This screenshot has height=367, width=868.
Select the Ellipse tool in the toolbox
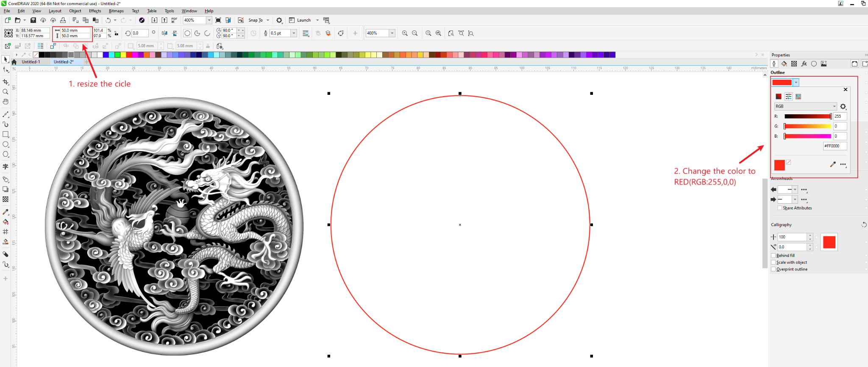pyautogui.click(x=6, y=145)
